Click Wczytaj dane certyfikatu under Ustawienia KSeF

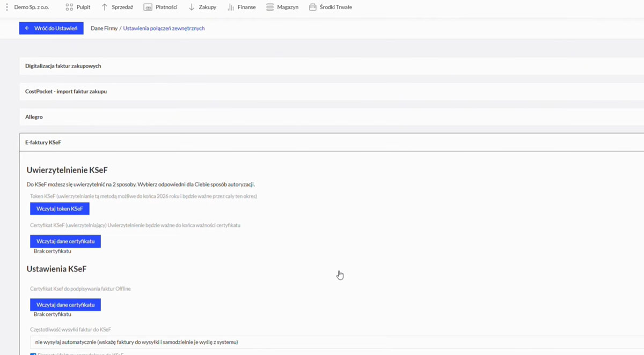point(65,305)
